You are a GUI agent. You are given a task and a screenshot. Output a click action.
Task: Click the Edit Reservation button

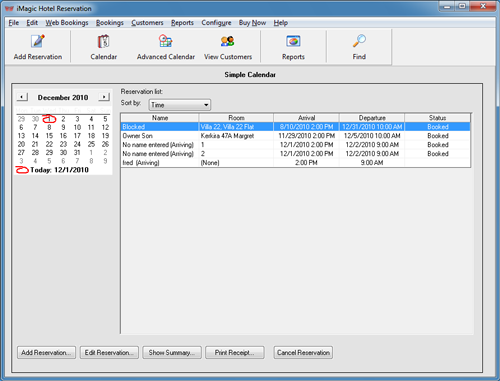(x=109, y=352)
